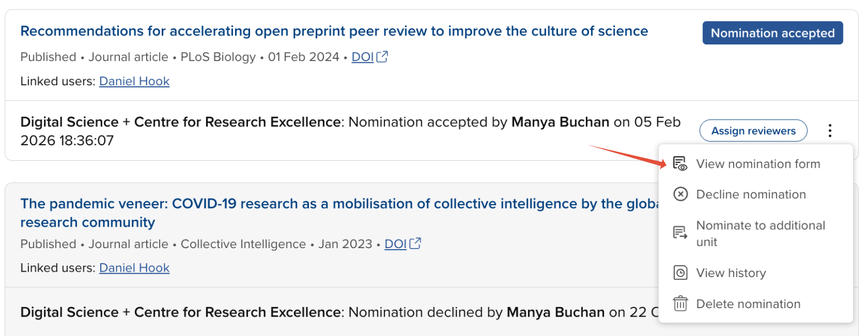Choose 'View history' from the menu

[731, 273]
